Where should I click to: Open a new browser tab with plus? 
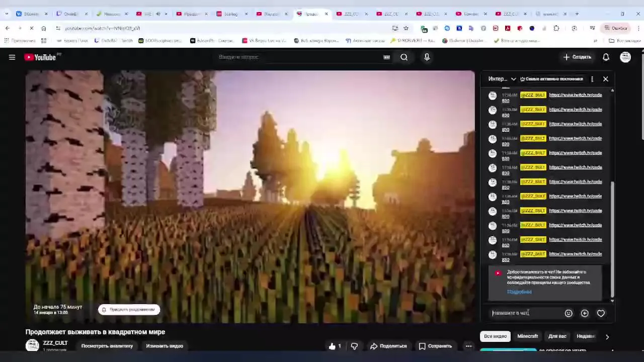click(577, 14)
